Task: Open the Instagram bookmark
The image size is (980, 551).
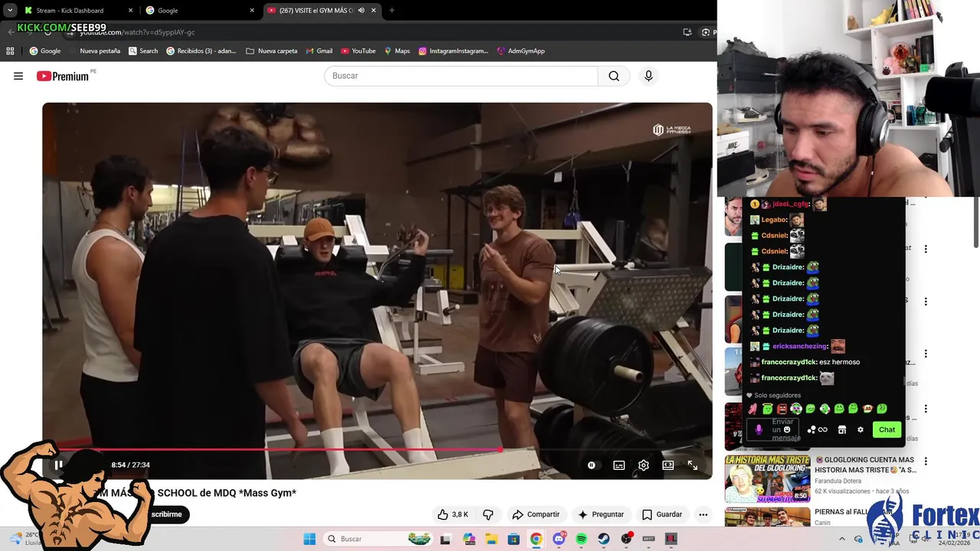Action: pos(453,51)
